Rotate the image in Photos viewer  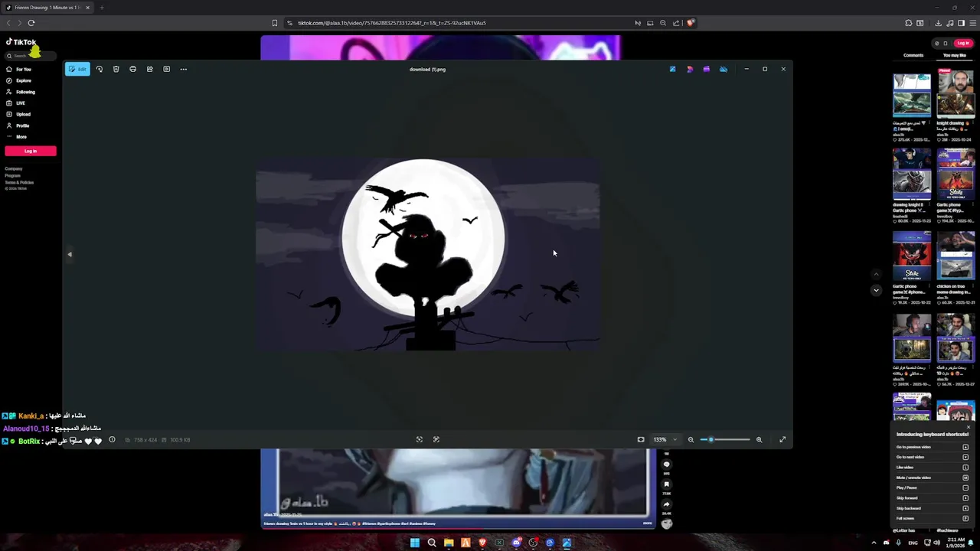100,69
